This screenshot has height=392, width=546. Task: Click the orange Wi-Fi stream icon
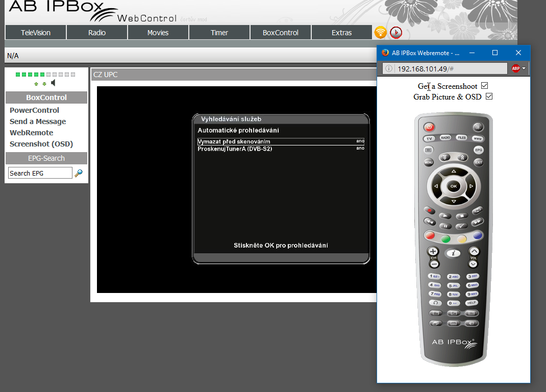[x=381, y=32]
